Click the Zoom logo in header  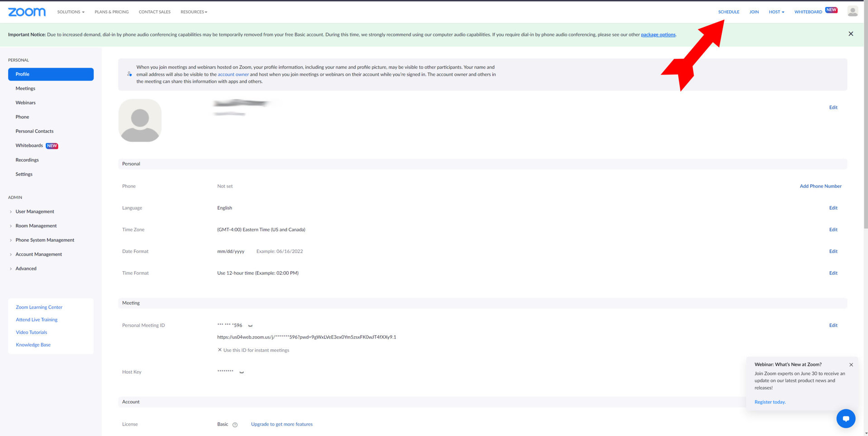[27, 12]
